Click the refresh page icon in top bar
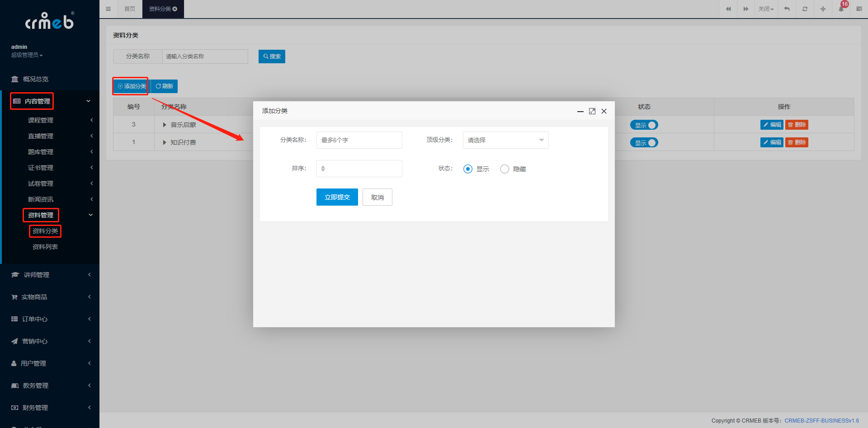This screenshot has width=868, height=428. (x=805, y=9)
